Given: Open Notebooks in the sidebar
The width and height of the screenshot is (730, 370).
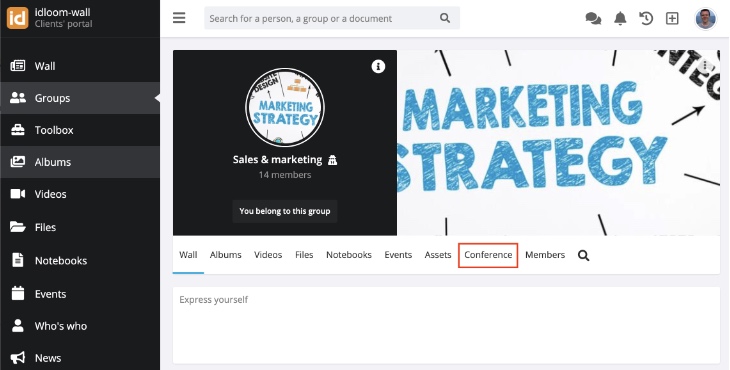Looking at the screenshot, I should click(x=80, y=260).
